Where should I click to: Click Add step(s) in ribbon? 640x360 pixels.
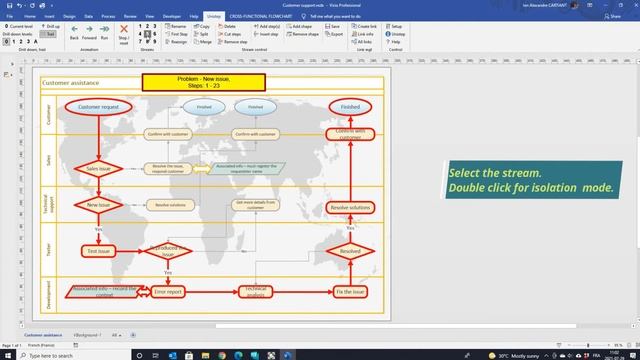click(x=267, y=26)
